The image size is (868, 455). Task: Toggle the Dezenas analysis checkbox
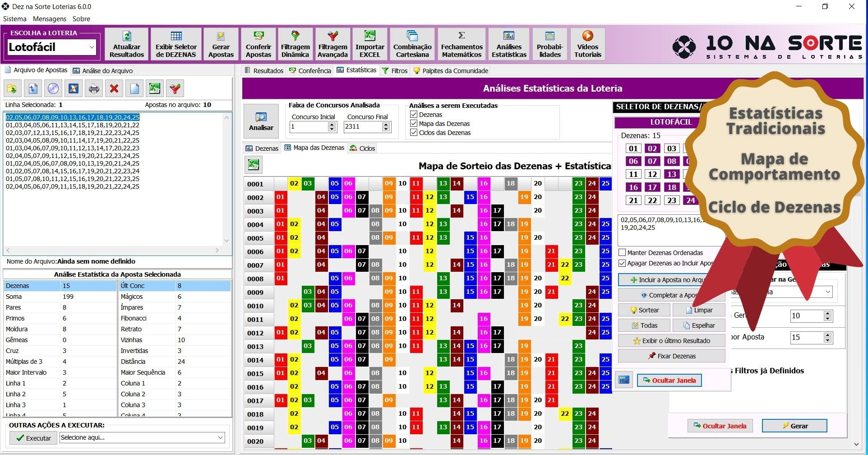pyautogui.click(x=414, y=114)
